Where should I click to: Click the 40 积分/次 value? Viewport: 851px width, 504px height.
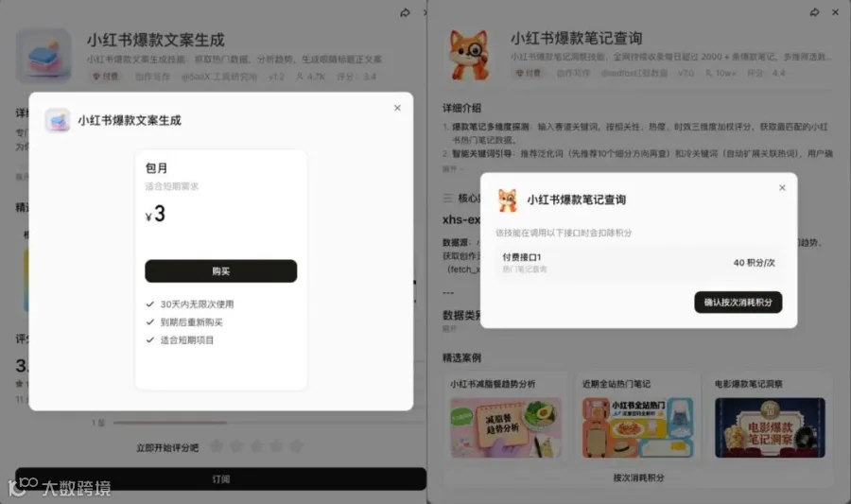(754, 263)
